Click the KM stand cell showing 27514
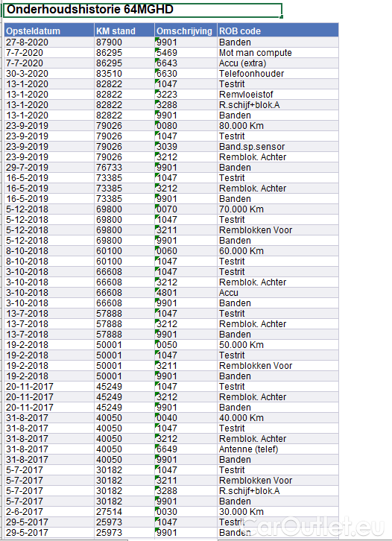392x541 pixels. (x=124, y=512)
